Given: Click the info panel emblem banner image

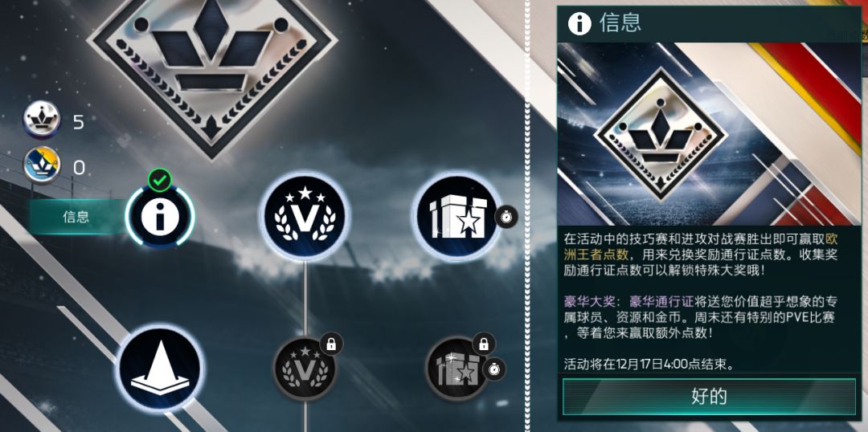Looking at the screenshot, I should click(709, 134).
